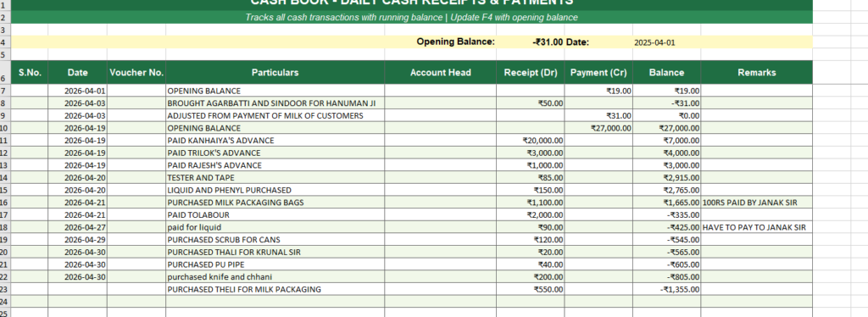Select 'LIQUID AND PHENYL PURCHASED' cell
Screen dimensions: 868x317
(275, 191)
